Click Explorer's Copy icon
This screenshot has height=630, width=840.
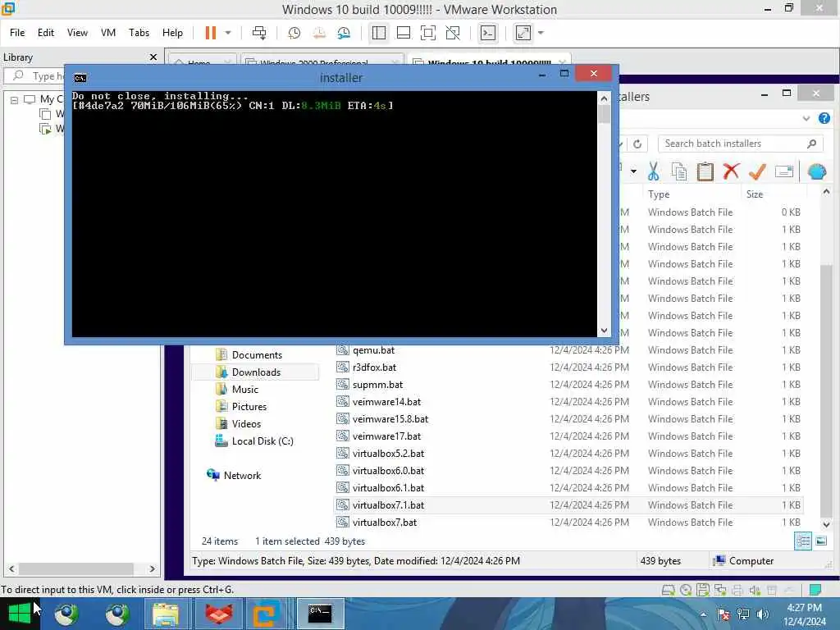point(678,171)
